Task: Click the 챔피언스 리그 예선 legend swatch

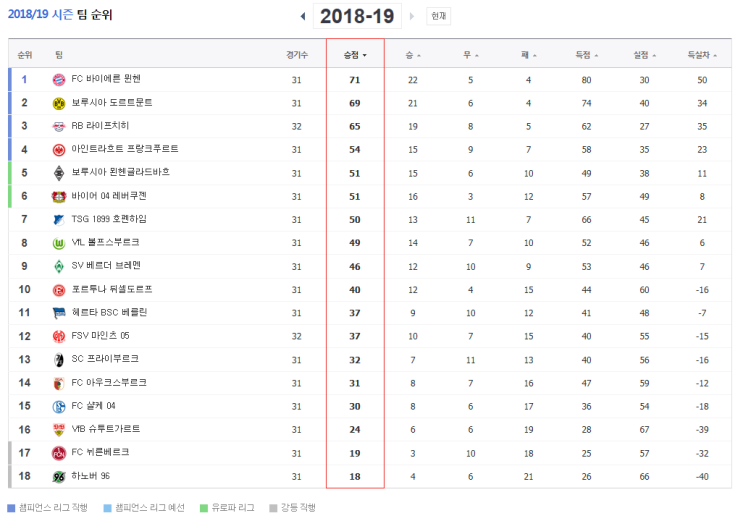Action: [x=108, y=508]
